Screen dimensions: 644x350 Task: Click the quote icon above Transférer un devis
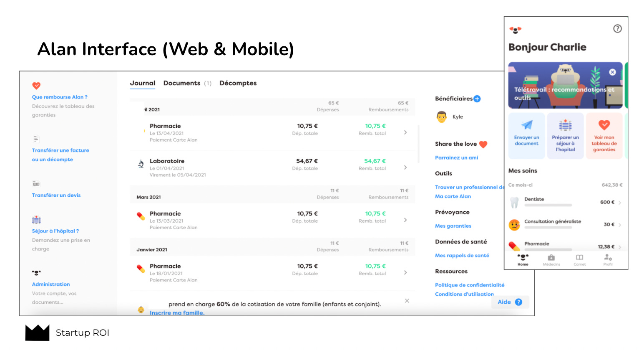point(36,184)
